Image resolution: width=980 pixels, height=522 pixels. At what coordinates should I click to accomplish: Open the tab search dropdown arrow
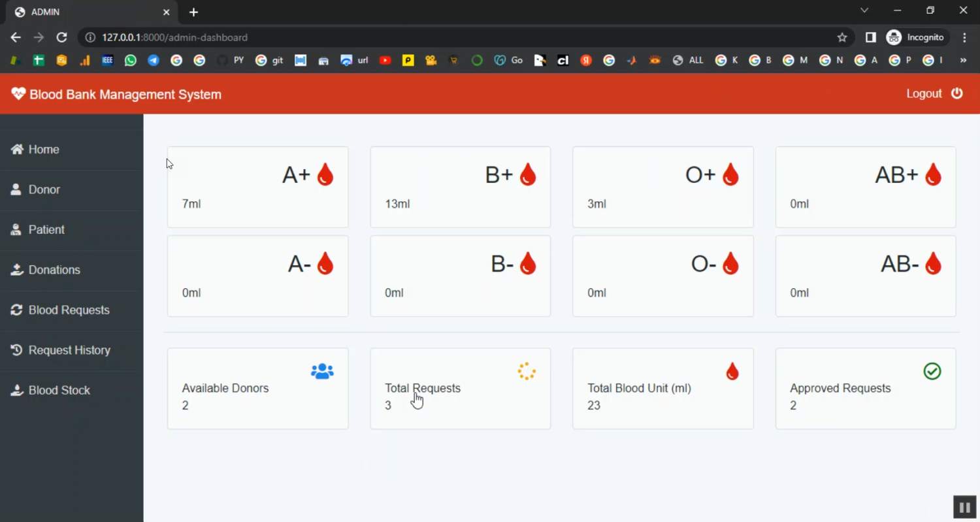(864, 10)
